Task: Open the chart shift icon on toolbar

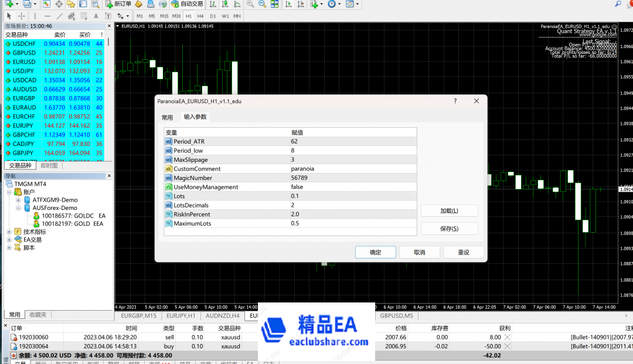Action: click(300, 5)
